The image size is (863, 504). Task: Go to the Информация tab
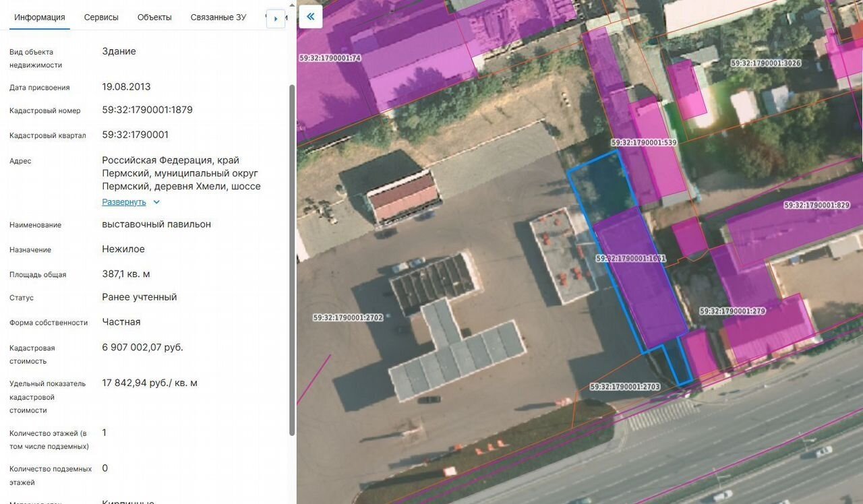click(x=40, y=18)
